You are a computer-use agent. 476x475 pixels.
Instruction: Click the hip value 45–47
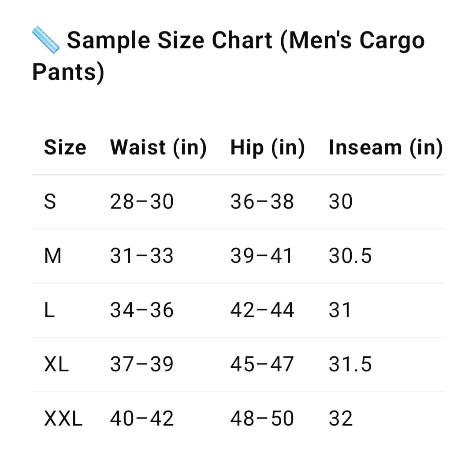click(262, 364)
